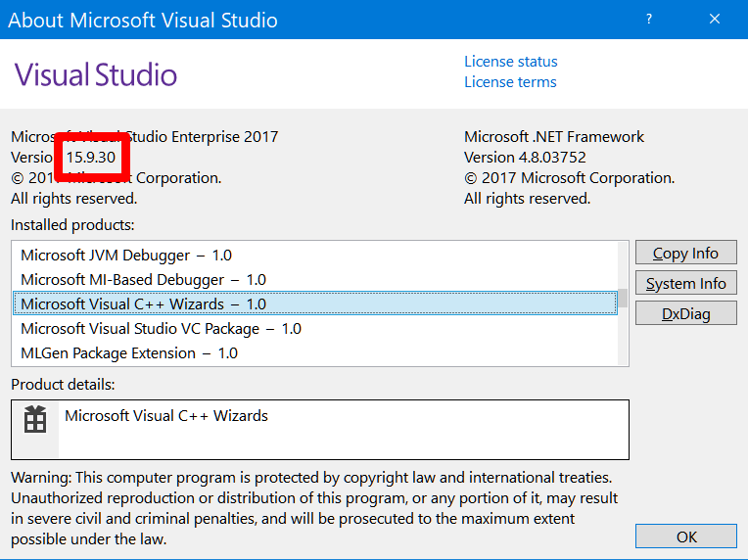Click the 'Microsoft .NET Framework' text
The height and width of the screenshot is (560, 748).
tap(554, 137)
